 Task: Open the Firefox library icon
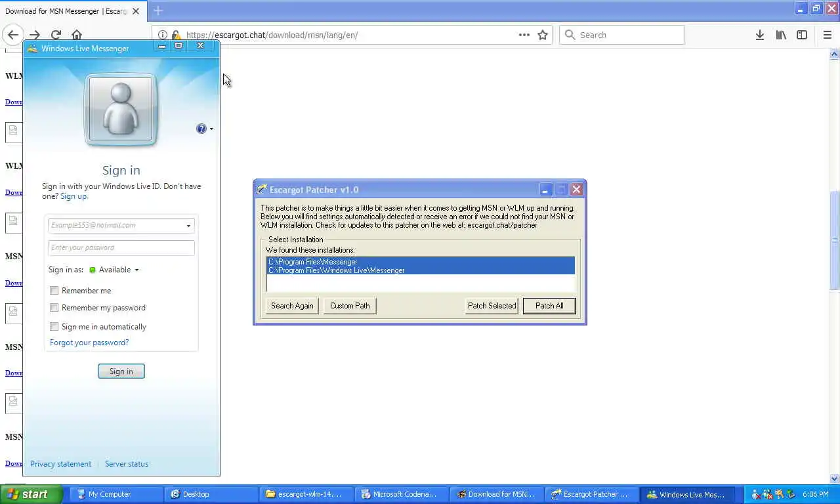(x=781, y=35)
